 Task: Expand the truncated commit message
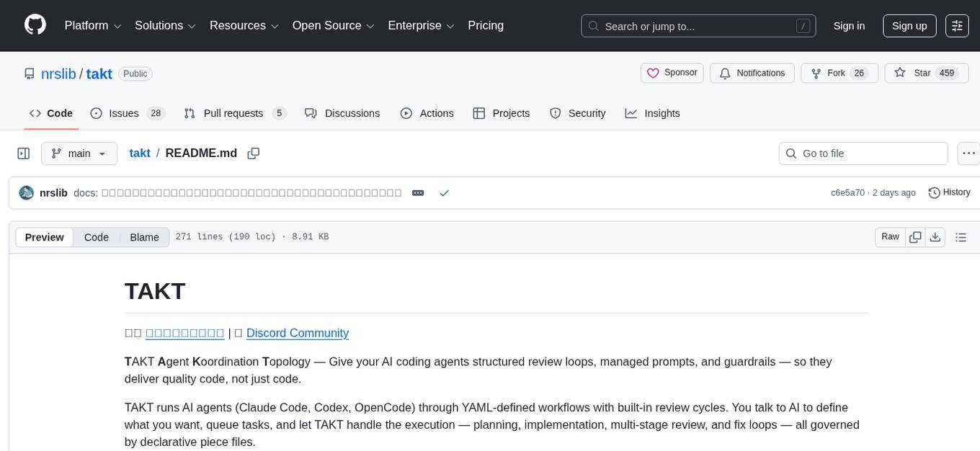(418, 193)
